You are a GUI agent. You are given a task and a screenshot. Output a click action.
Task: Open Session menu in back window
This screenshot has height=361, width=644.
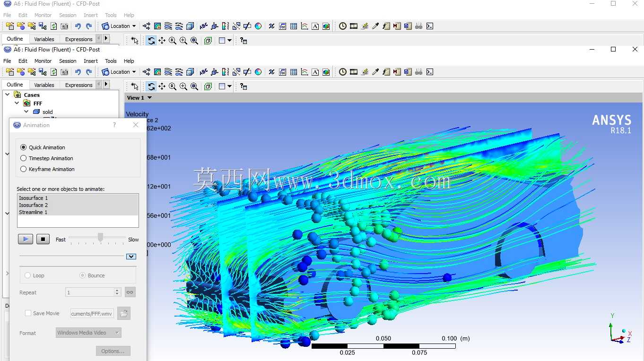(x=68, y=15)
